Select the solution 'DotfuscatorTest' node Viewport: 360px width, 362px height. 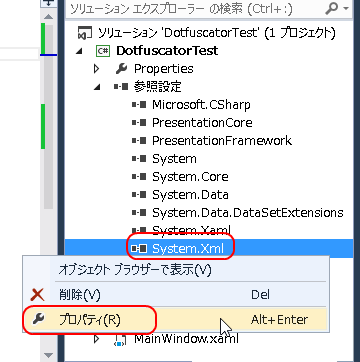216,33
